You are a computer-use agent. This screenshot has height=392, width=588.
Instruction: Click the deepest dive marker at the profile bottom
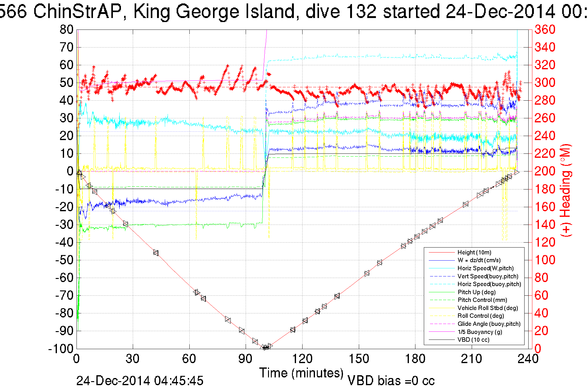pyautogui.click(x=265, y=347)
